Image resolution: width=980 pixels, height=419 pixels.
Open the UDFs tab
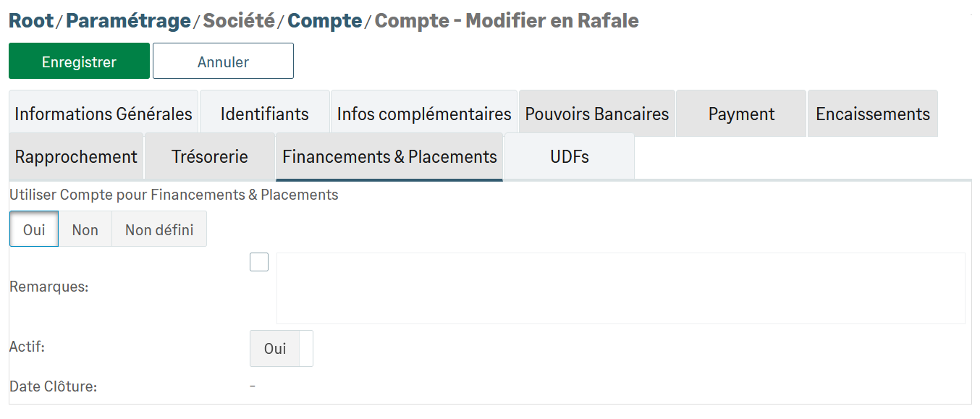point(570,156)
